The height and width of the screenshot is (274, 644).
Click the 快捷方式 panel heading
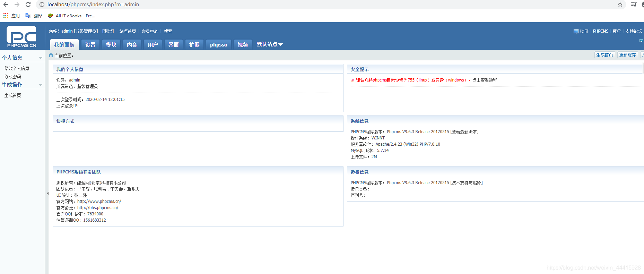point(66,121)
